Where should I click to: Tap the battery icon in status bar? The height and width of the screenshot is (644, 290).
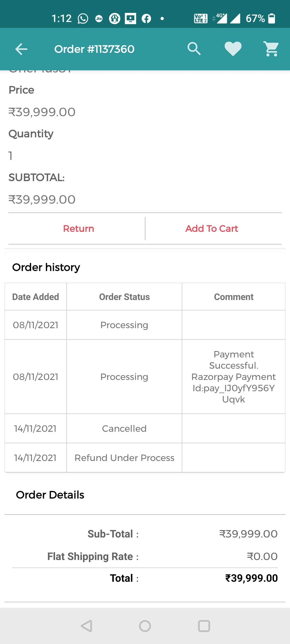[x=272, y=19]
